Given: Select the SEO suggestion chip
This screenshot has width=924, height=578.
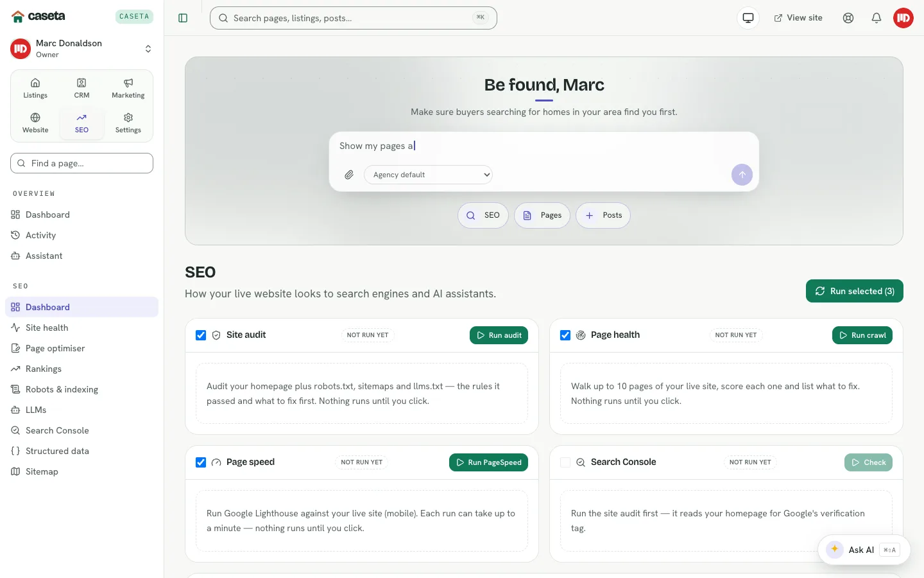Looking at the screenshot, I should [x=483, y=215].
